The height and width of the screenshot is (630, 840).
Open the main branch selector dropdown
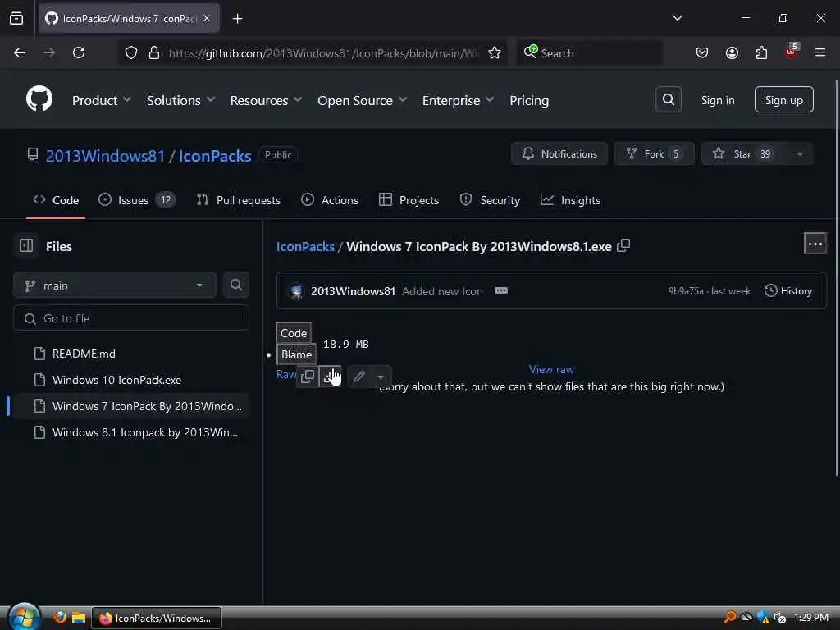pyautogui.click(x=114, y=285)
